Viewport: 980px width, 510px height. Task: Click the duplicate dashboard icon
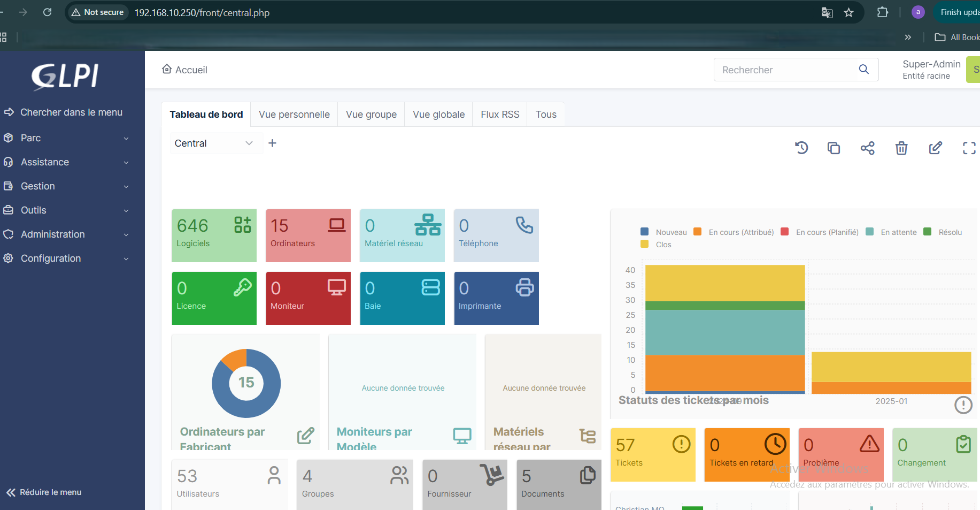(834, 148)
